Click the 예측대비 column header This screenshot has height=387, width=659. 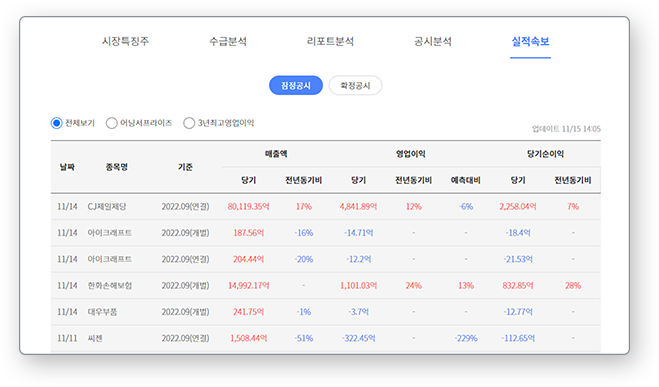pos(466,180)
